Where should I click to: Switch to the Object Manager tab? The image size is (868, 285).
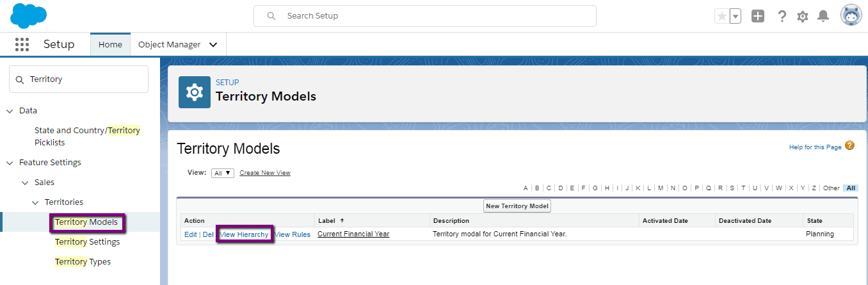[x=170, y=45]
